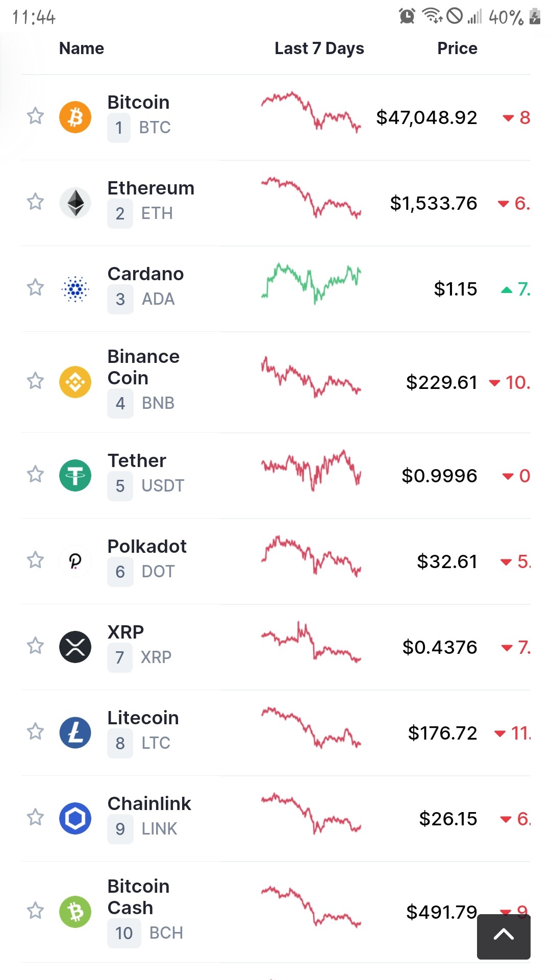The image size is (551, 980).
Task: Sort by the Price column header
Action: 457,48
